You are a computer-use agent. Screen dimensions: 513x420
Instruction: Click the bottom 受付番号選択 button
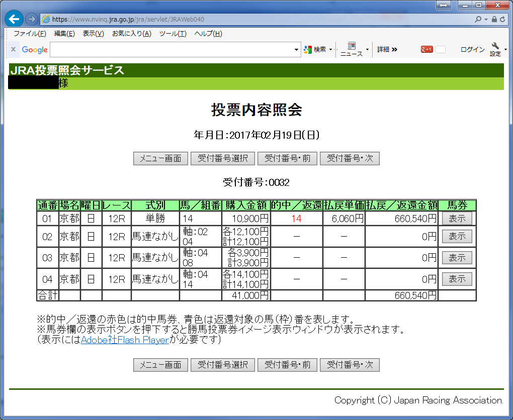click(x=223, y=365)
